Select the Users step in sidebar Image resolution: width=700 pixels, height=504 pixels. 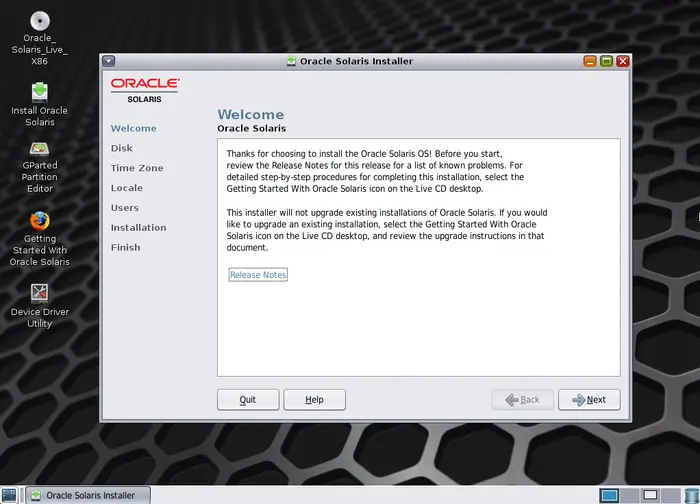tap(125, 208)
